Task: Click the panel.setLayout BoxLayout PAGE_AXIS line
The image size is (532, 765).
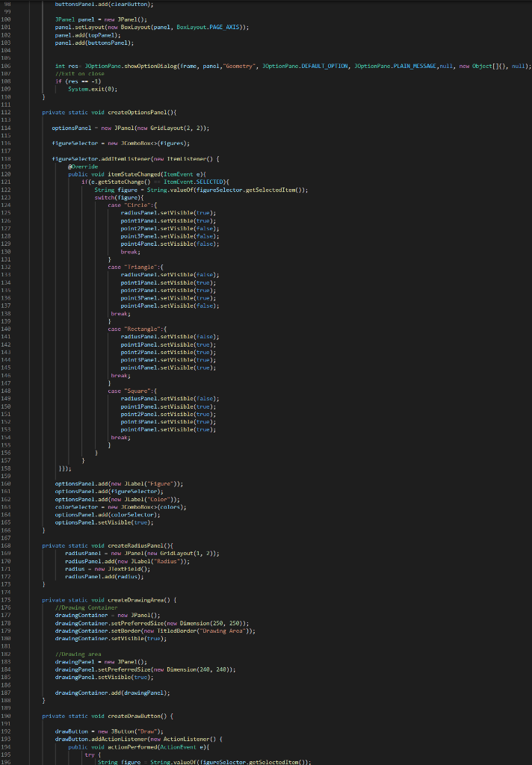Action: [152, 28]
